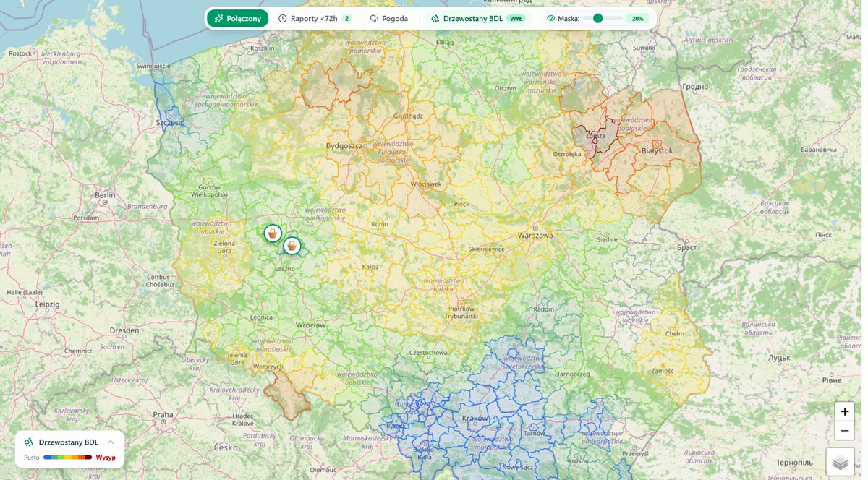Toggle the Drzewostany BDL layer in toolbar
The width and height of the screenshot is (868, 480).
point(478,18)
